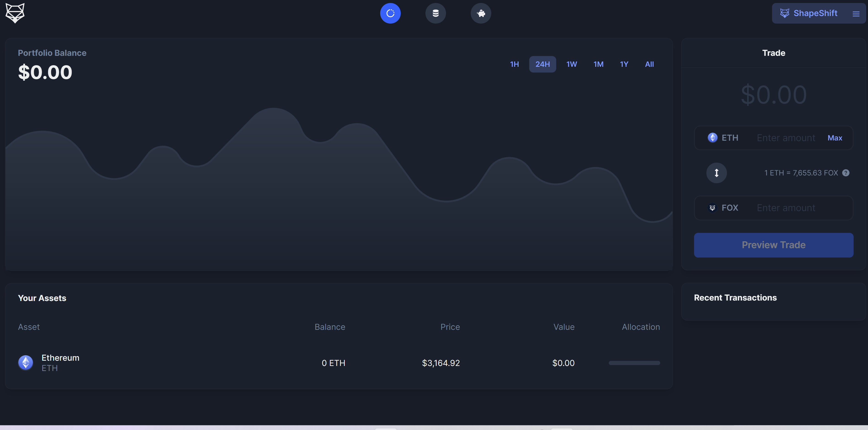Switch chart timeframe to 1W
The image size is (868, 430).
[572, 64]
